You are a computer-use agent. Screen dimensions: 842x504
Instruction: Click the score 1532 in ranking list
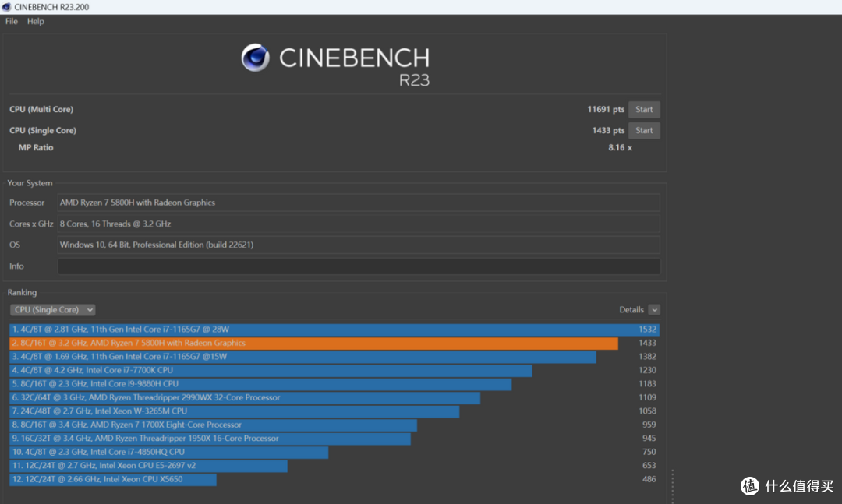click(x=647, y=330)
